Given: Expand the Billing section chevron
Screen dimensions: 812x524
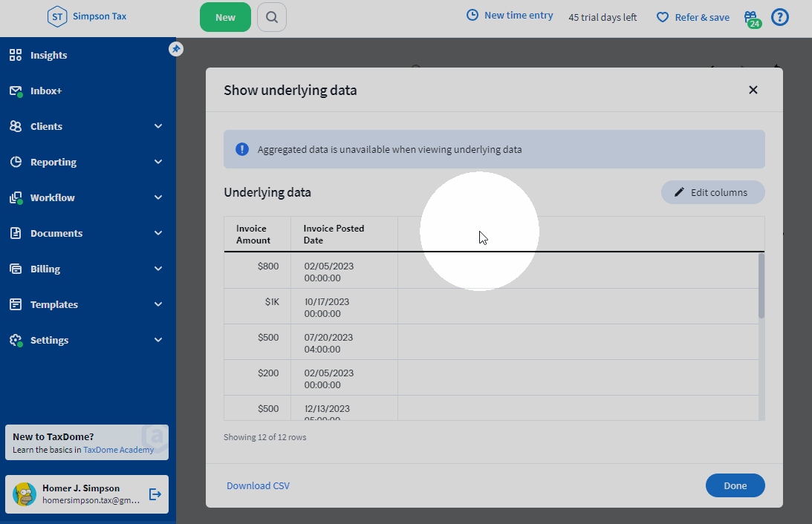Looking at the screenshot, I should (x=158, y=269).
